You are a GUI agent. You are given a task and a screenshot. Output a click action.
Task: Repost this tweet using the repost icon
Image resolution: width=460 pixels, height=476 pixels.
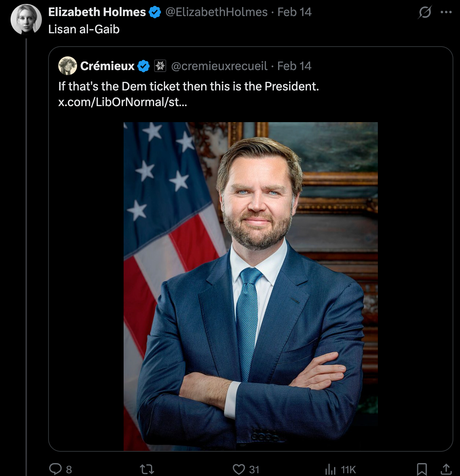[x=147, y=469]
